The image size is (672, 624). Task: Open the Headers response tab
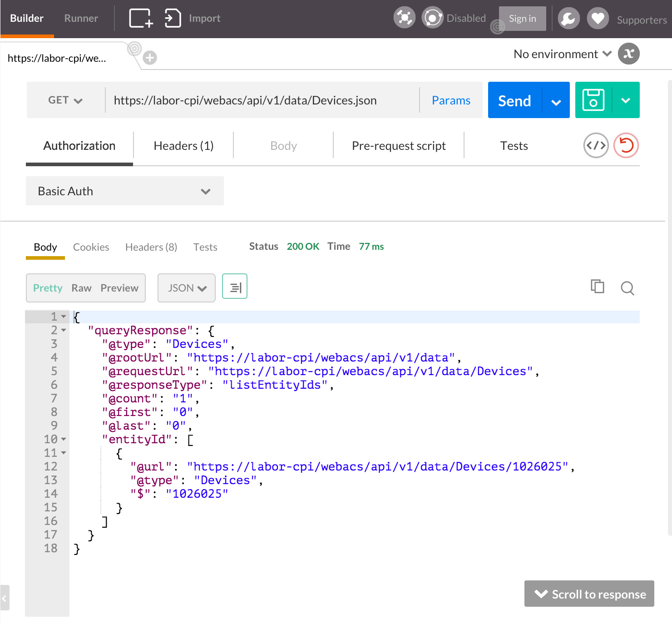click(x=151, y=247)
